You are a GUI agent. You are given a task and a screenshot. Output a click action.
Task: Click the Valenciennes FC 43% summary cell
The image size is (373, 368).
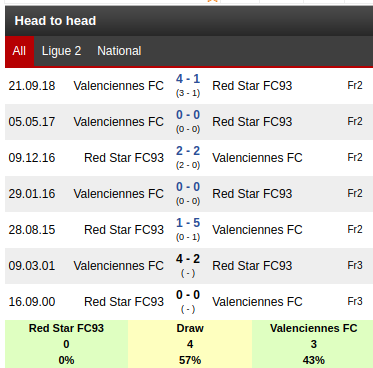click(x=313, y=344)
